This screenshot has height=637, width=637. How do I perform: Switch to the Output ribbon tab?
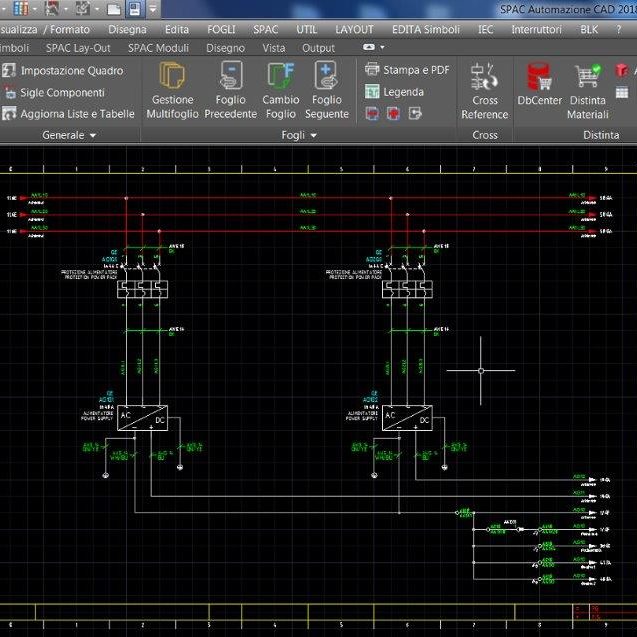[x=318, y=48]
